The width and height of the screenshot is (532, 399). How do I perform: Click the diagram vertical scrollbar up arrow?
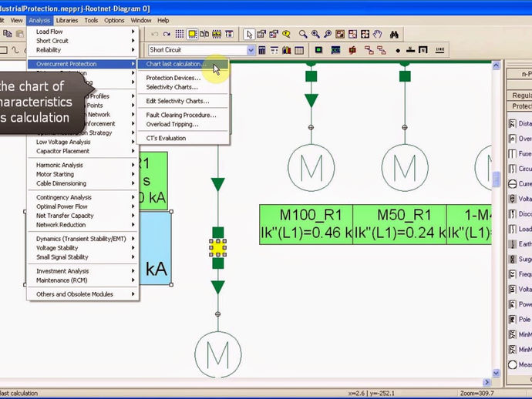coord(496,65)
